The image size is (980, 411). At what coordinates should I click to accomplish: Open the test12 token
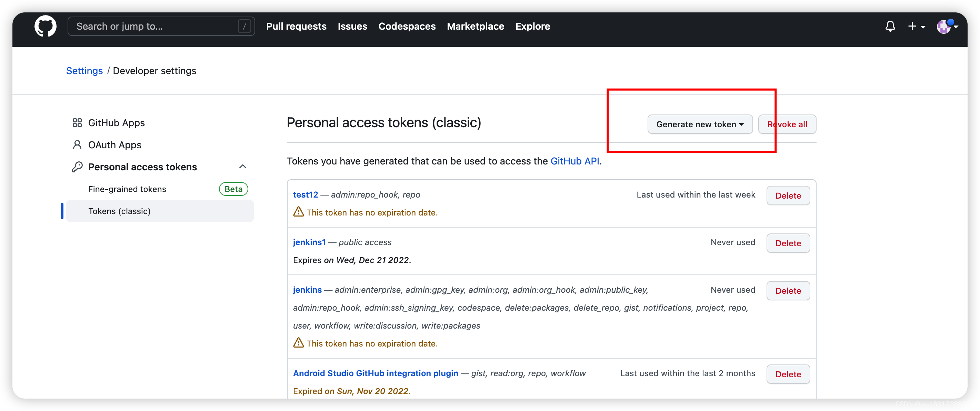click(305, 194)
